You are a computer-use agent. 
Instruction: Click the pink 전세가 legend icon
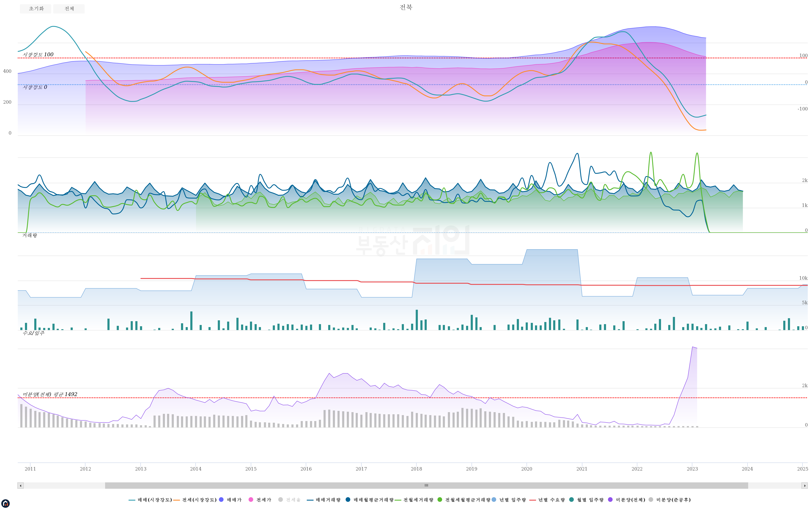pos(251,500)
